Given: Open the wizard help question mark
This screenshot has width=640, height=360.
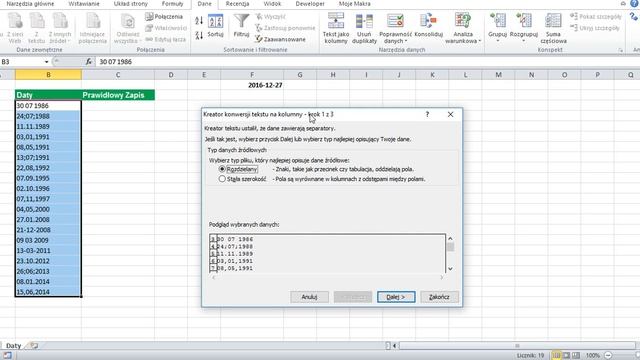Looking at the screenshot, I should tap(427, 114).
